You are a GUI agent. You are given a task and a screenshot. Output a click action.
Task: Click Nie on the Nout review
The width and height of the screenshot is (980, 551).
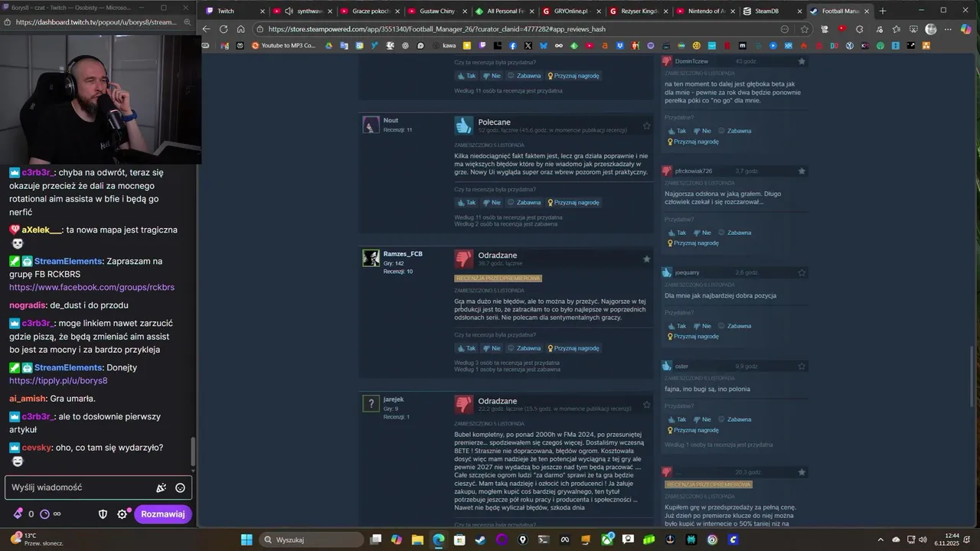491,203
